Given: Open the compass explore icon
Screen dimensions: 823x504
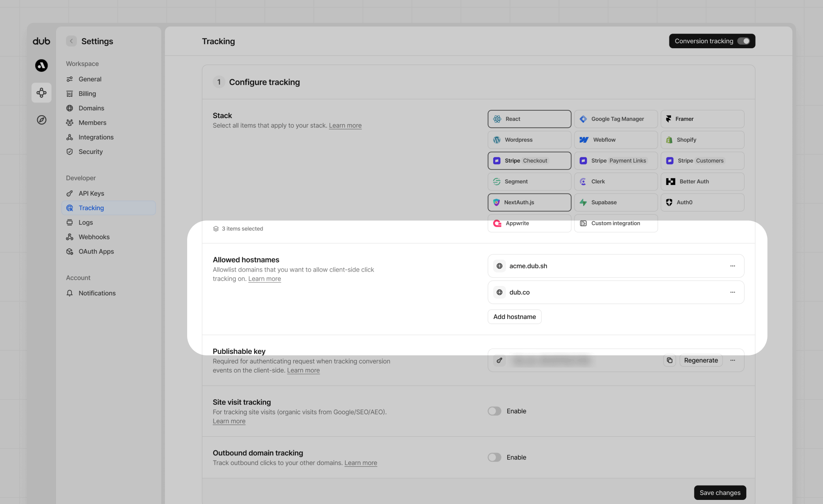Looking at the screenshot, I should tap(41, 120).
